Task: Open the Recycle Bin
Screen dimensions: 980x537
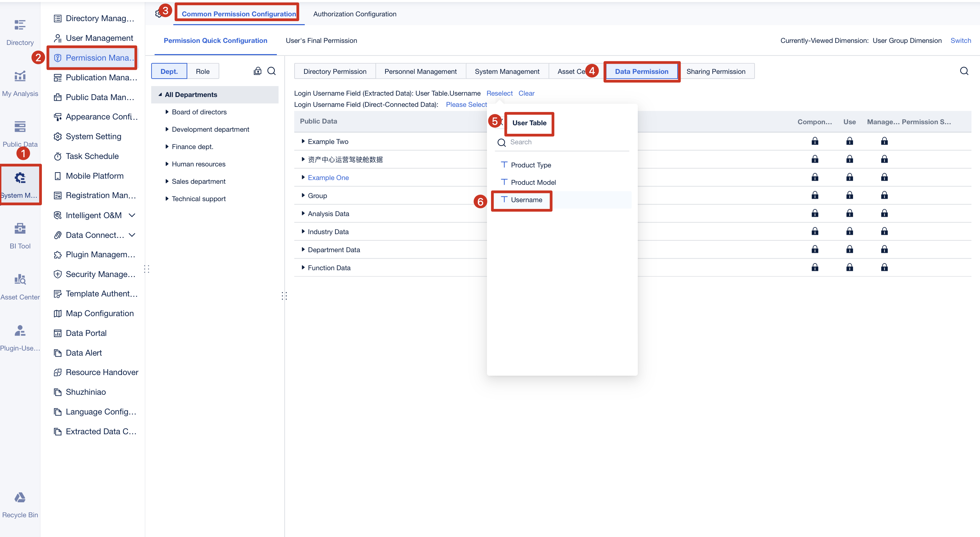Action: pos(20,505)
